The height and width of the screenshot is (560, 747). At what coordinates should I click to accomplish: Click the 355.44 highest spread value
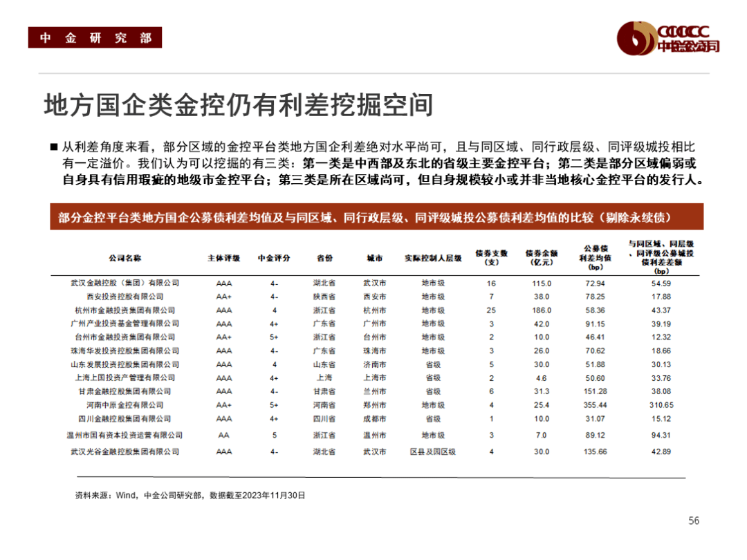596,404
